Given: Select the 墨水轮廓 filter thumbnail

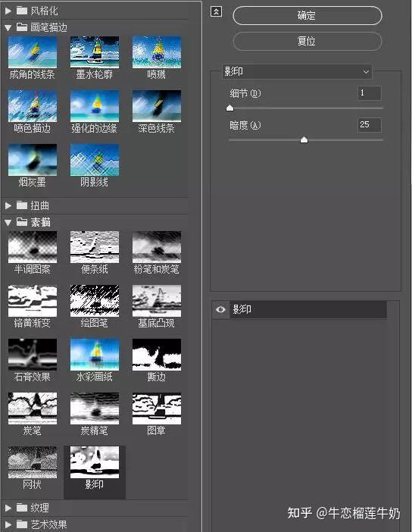Looking at the screenshot, I should coord(95,52).
